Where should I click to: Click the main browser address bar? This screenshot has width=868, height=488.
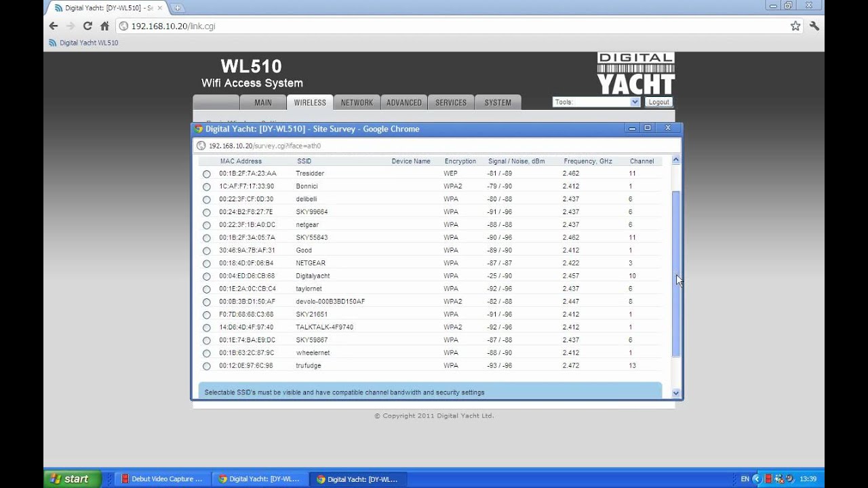(x=458, y=26)
